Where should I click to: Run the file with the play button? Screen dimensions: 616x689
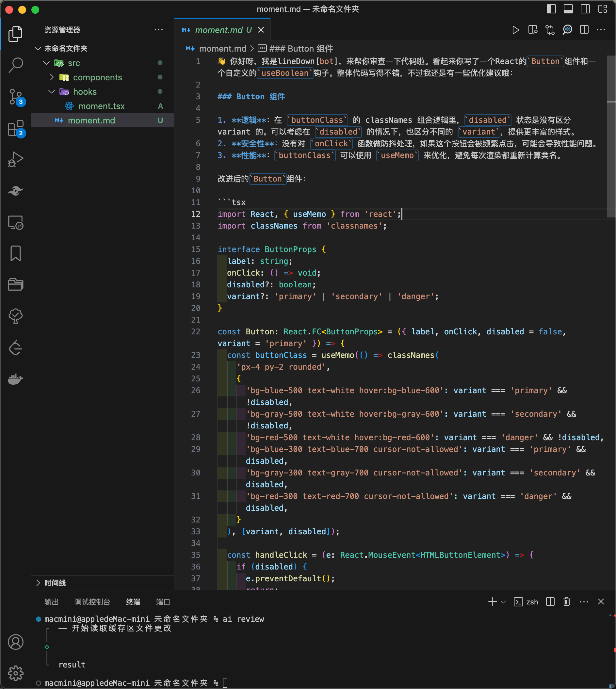tap(515, 30)
